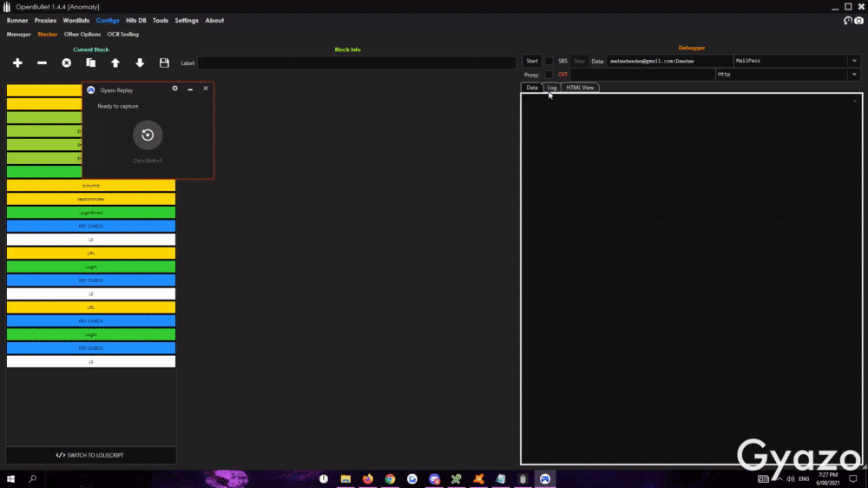The height and width of the screenshot is (488, 868).
Task: Click the Step button in Debugger
Action: (579, 61)
